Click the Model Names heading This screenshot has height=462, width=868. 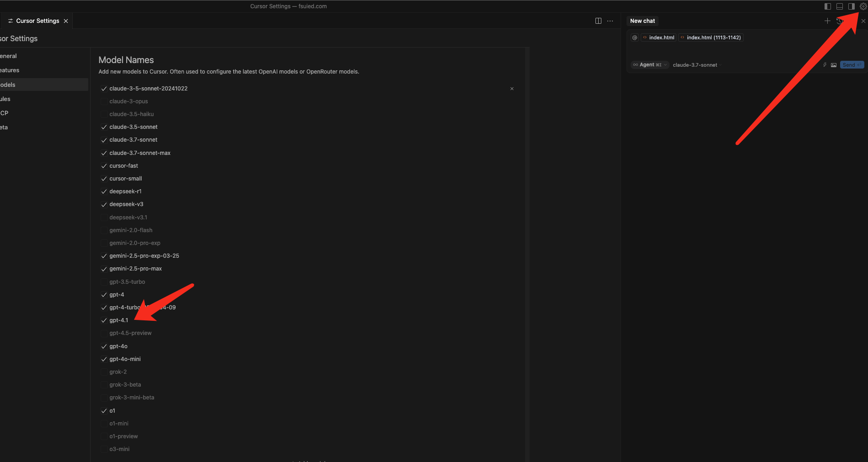(x=126, y=60)
